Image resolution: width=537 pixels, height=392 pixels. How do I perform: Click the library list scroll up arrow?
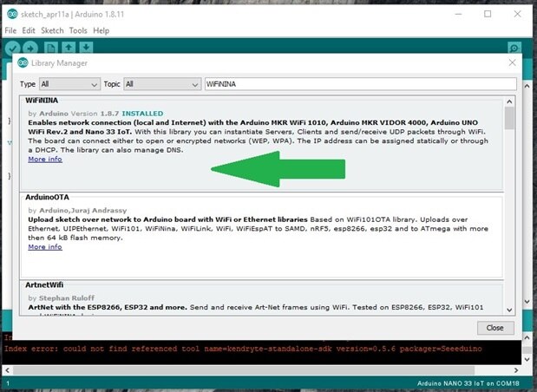point(509,101)
